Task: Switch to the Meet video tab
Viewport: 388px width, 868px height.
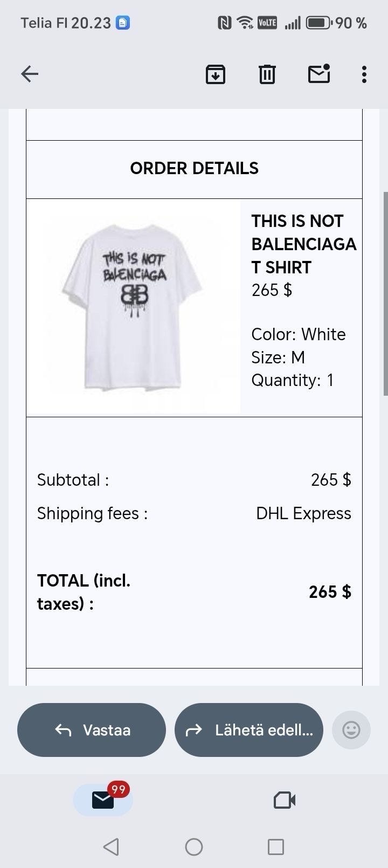Action: 285,800
